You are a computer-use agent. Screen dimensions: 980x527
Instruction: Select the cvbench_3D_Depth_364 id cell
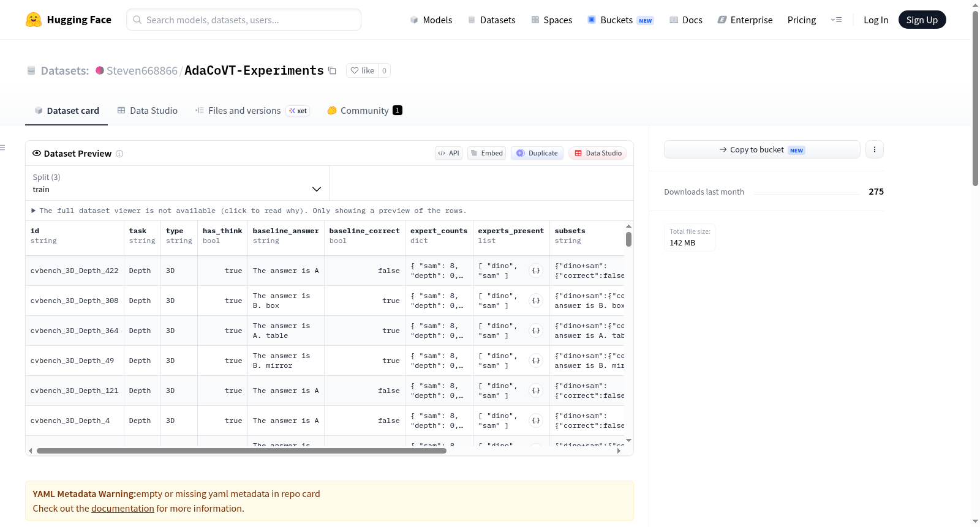pyautogui.click(x=75, y=331)
